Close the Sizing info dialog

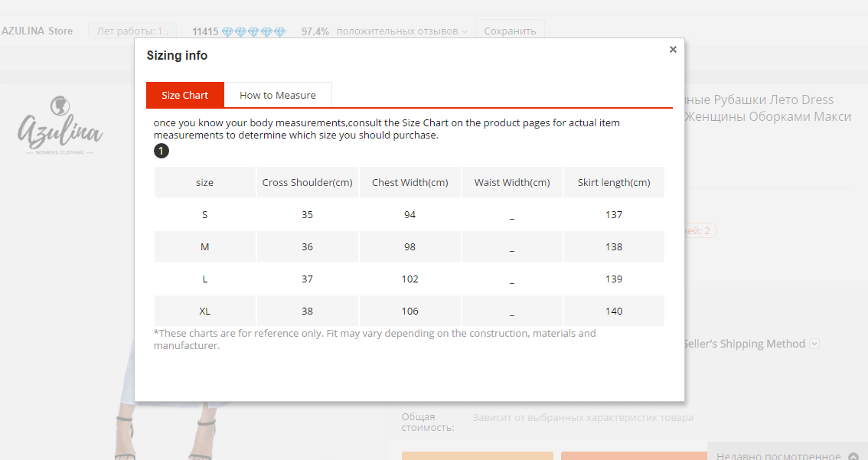point(673,49)
